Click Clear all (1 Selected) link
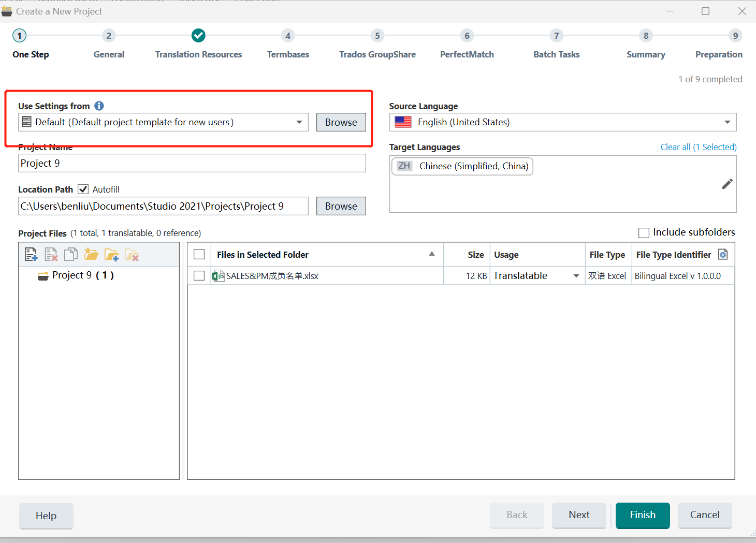Viewport: 756px width, 543px height. tap(699, 147)
